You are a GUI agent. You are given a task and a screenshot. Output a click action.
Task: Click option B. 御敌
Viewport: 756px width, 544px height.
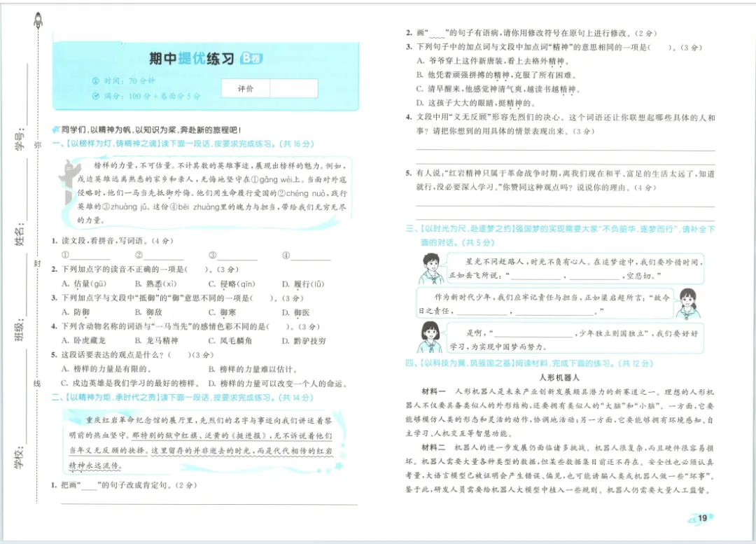(x=148, y=312)
